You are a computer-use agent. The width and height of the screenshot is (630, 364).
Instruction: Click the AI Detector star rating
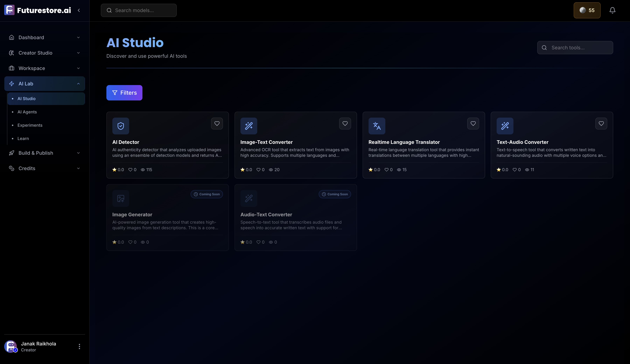118,170
